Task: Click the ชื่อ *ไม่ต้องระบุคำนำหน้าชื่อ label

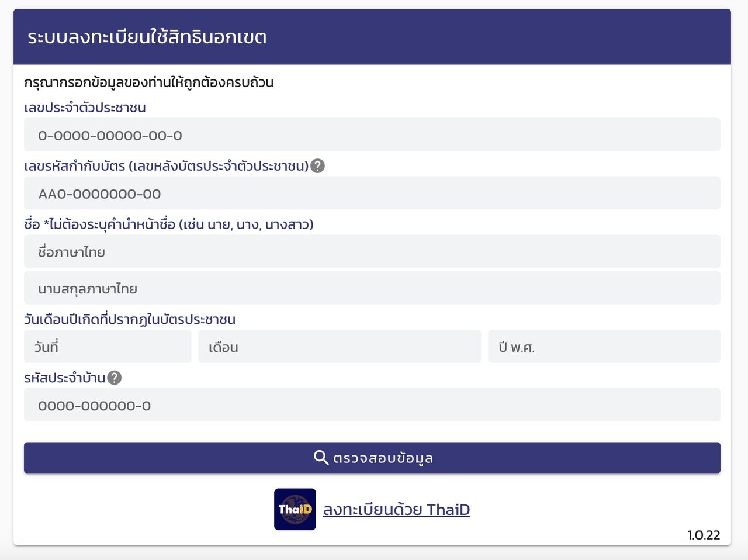Action: tap(168, 224)
